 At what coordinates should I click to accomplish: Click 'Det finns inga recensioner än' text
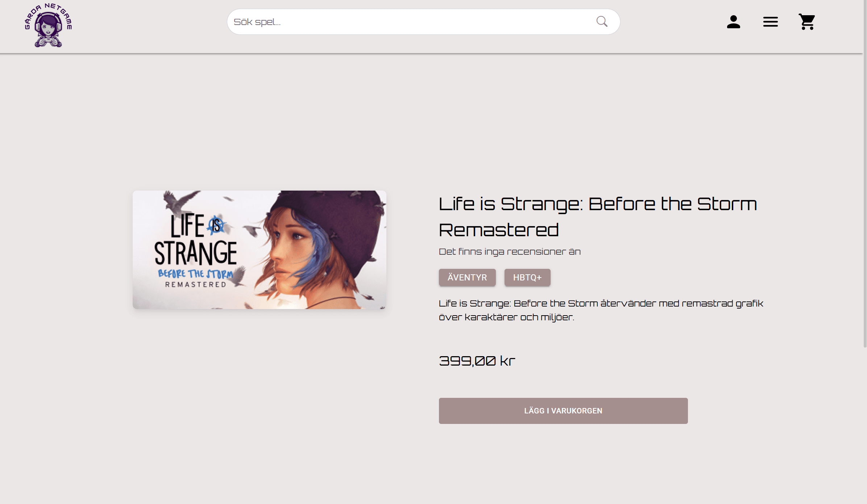coord(510,251)
